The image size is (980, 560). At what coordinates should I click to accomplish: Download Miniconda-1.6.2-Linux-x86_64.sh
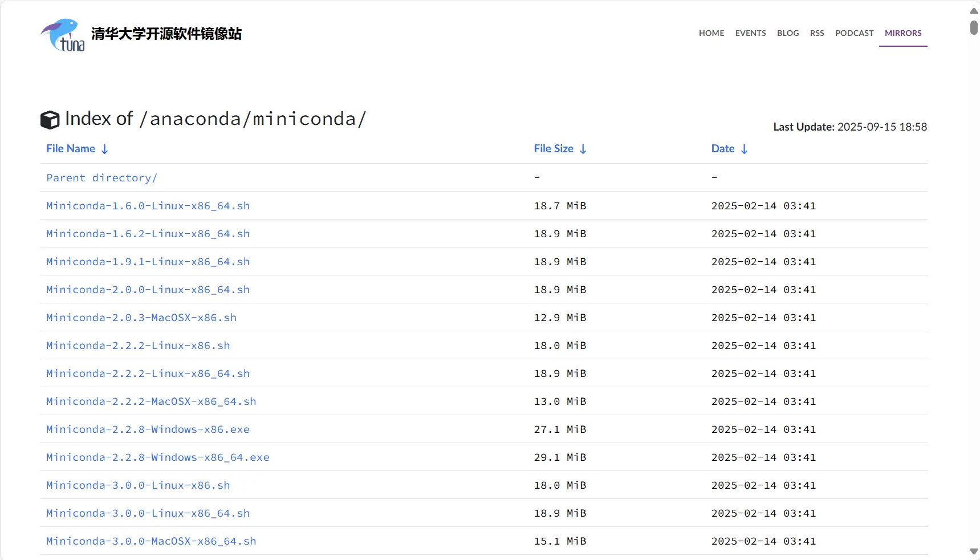click(x=148, y=234)
